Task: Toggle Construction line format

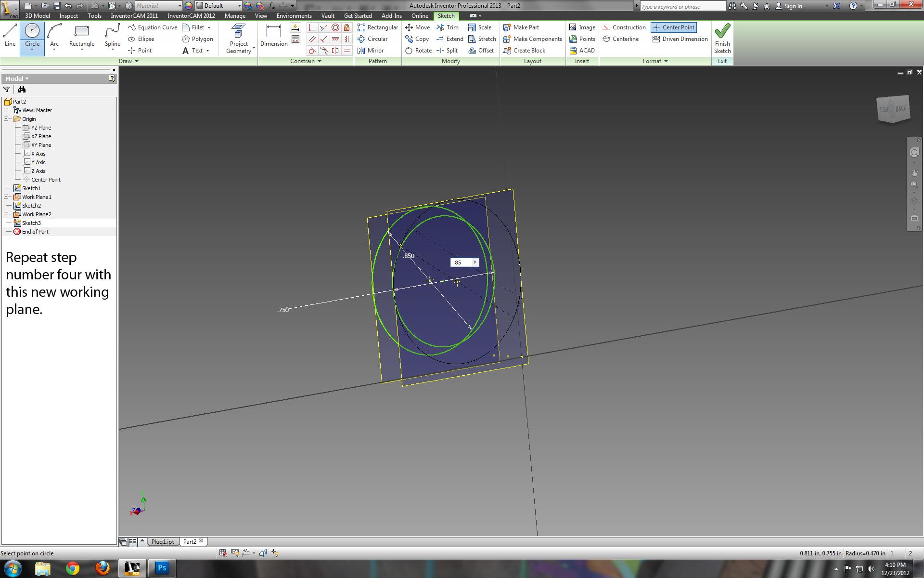Action: [624, 27]
